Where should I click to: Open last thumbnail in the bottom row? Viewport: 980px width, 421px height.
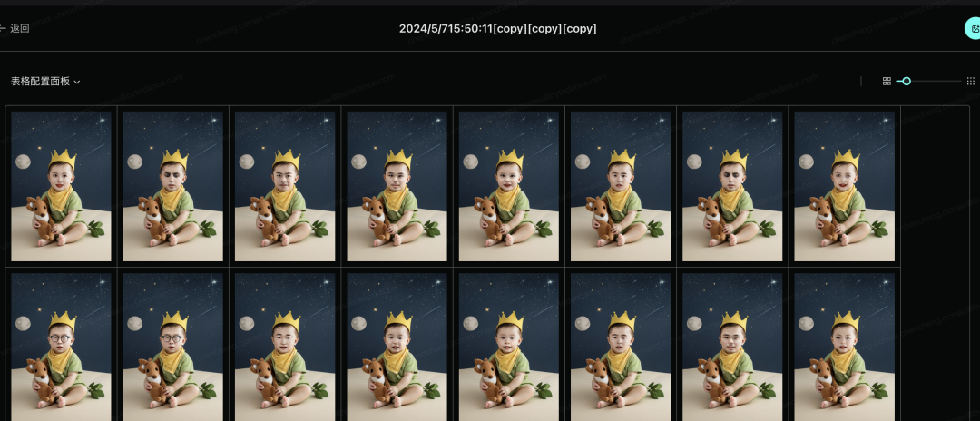click(845, 347)
